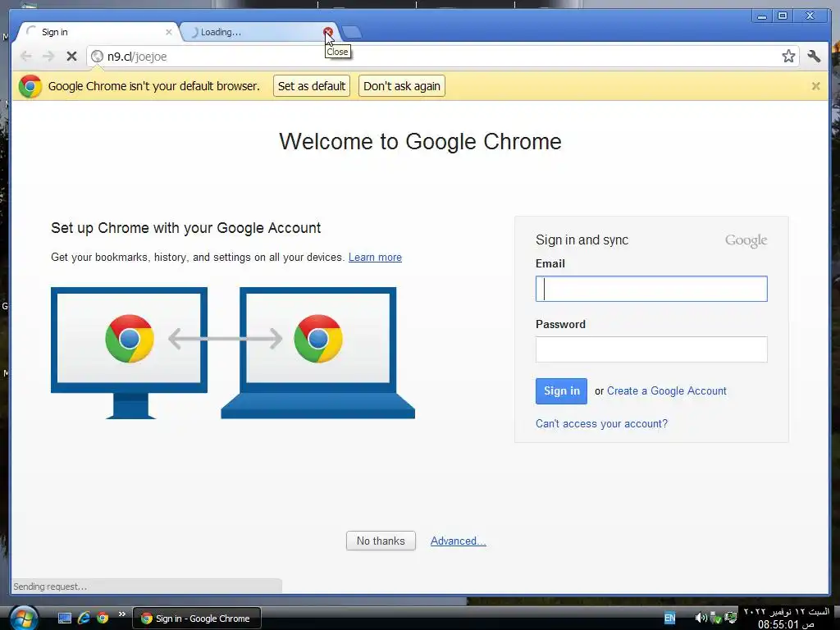Focus the Password input field

pos(651,349)
